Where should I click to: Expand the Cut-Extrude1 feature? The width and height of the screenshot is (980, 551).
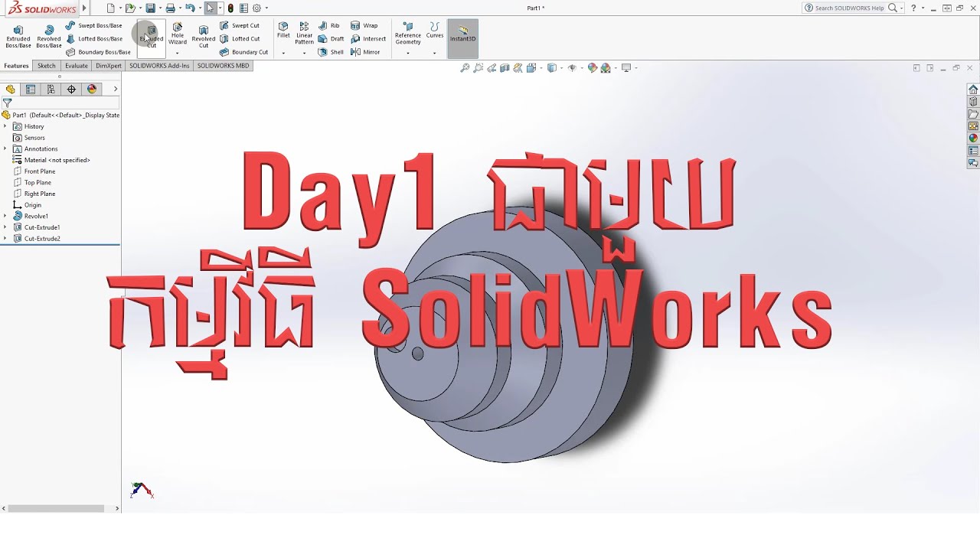tap(5, 227)
